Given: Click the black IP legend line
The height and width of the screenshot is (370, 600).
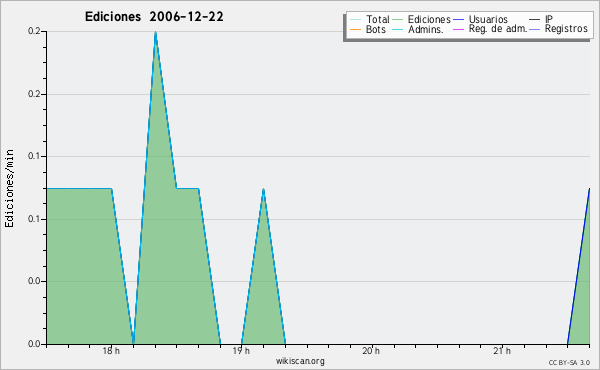Looking at the screenshot, I should point(535,20).
